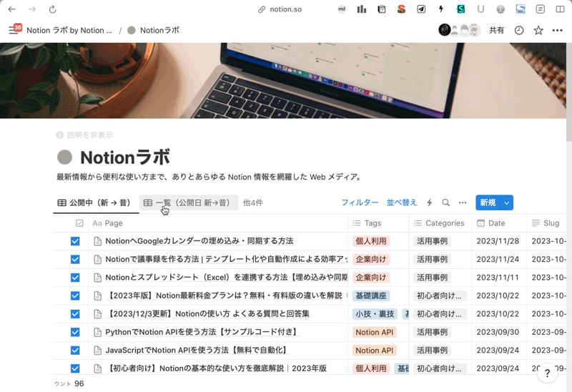Search the database with magnifier icon
572x392 pixels.
pos(445,202)
